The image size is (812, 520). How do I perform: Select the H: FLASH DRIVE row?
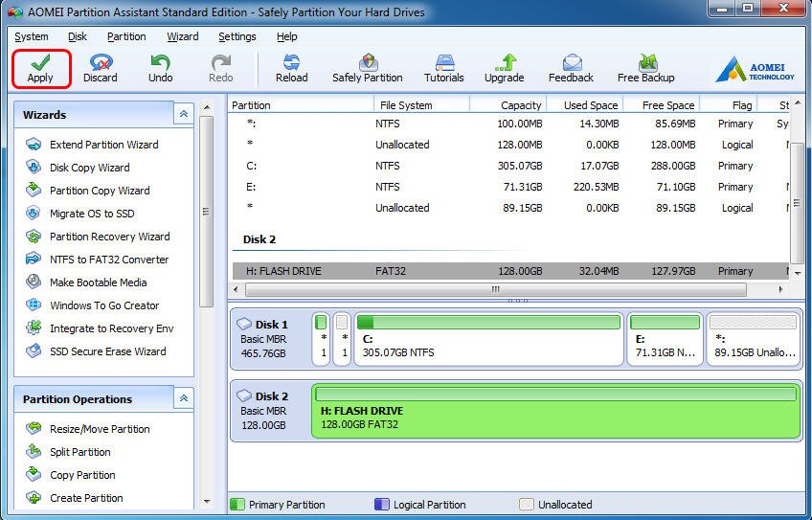509,271
